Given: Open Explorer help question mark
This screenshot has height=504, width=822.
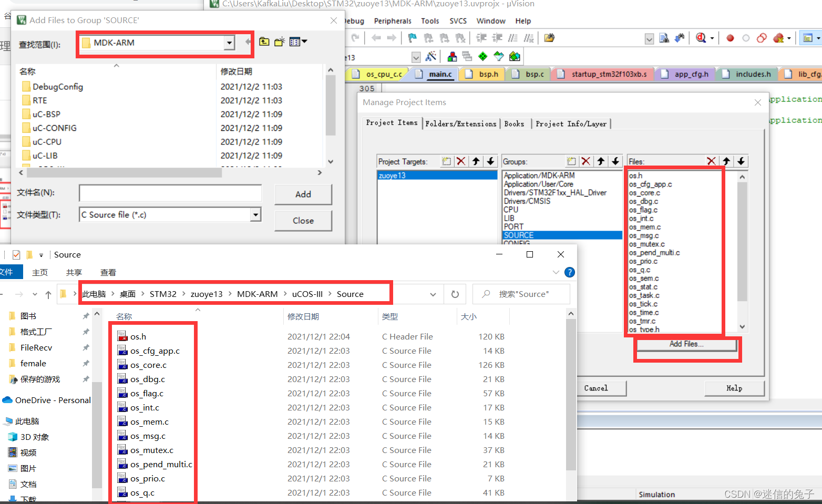Looking at the screenshot, I should pos(569,272).
